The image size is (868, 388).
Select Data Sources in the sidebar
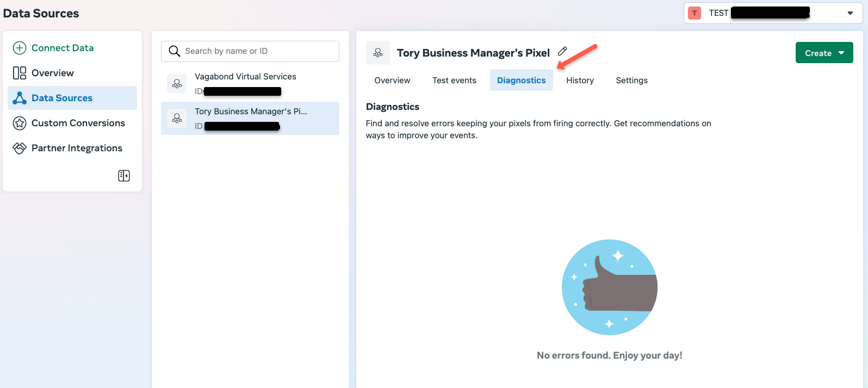(72, 98)
